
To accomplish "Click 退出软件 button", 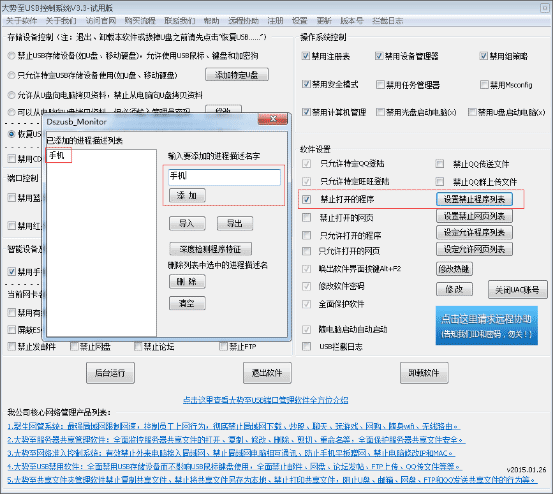I will click(267, 373).
